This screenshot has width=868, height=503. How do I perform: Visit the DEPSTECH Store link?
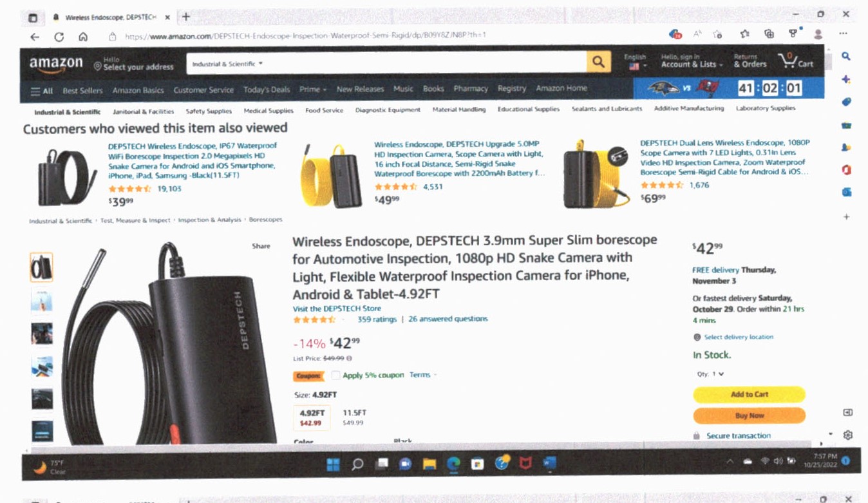click(337, 308)
